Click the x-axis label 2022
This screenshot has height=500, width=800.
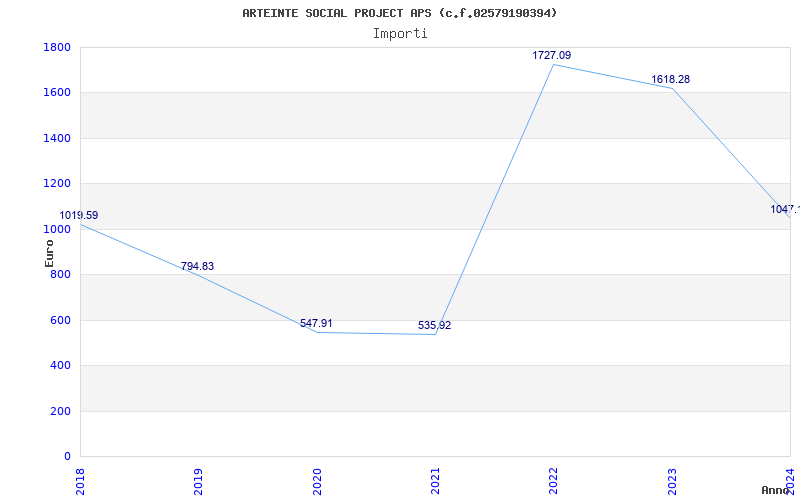[x=554, y=482]
